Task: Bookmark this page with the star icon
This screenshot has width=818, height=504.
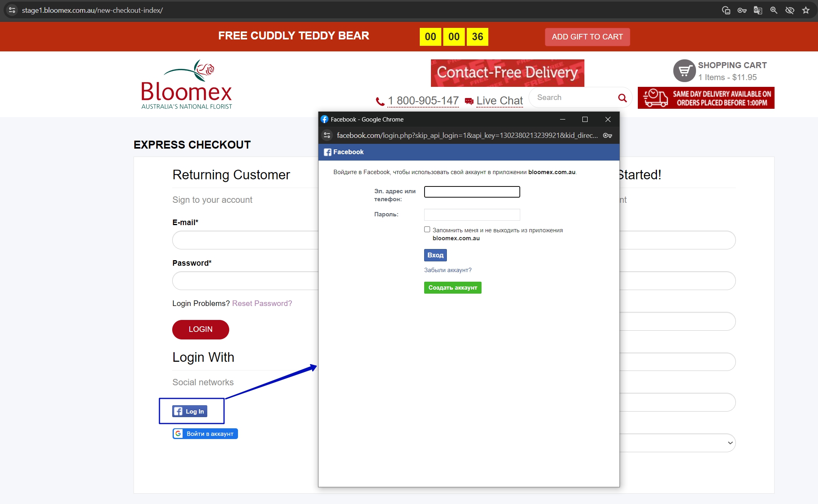Action: click(x=806, y=10)
